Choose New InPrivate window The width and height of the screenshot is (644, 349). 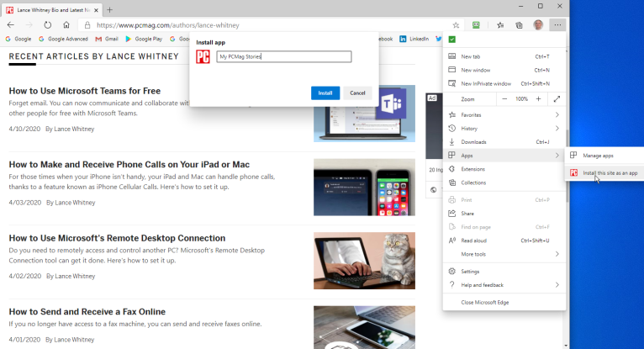coord(504,84)
